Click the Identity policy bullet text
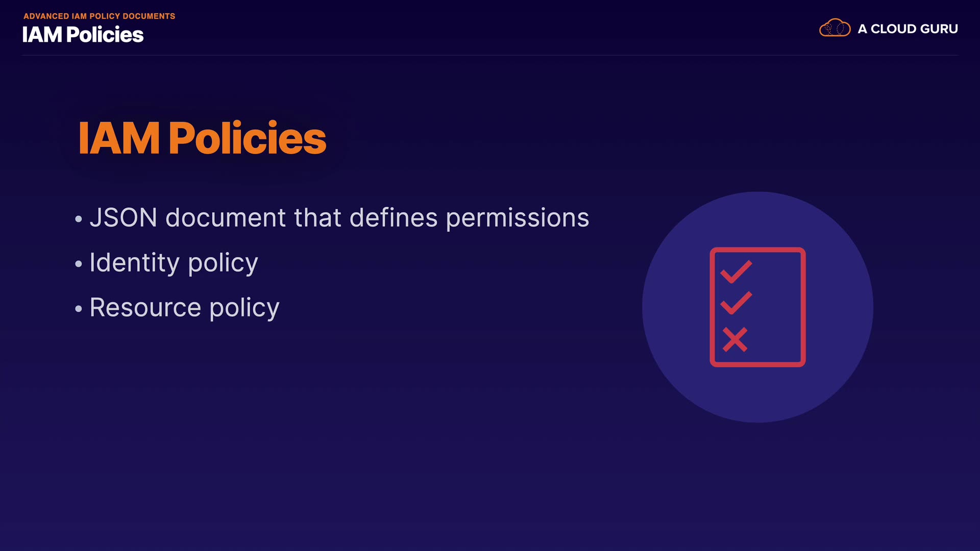Viewport: 980px width, 551px height. [174, 263]
